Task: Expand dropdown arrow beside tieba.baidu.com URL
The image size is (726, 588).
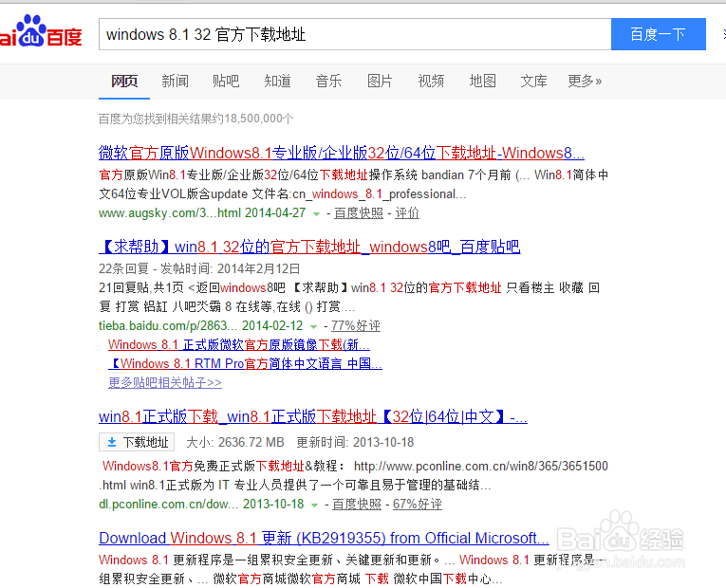Action: click(x=313, y=326)
